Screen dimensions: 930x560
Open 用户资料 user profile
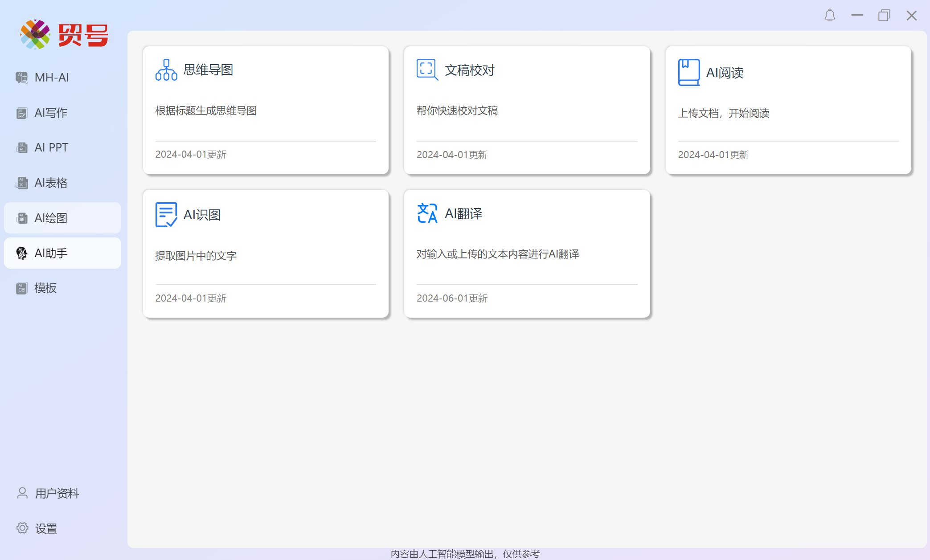62,493
